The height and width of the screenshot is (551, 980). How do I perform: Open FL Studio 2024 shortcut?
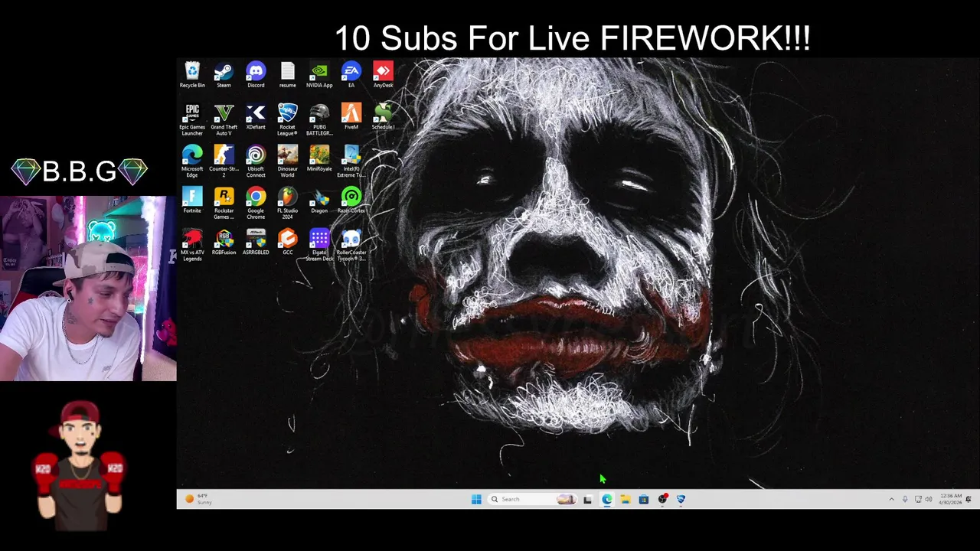click(287, 204)
